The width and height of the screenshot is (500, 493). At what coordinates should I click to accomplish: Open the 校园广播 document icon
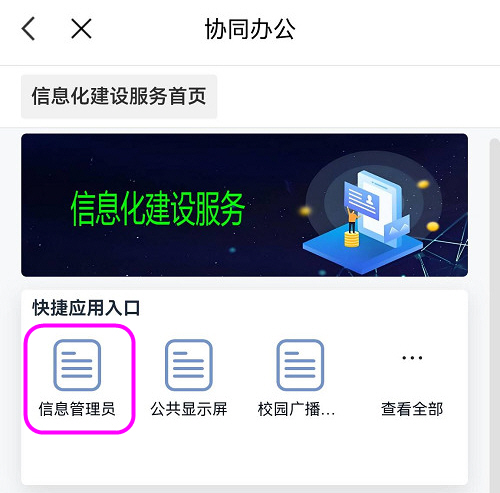pyautogui.click(x=300, y=365)
